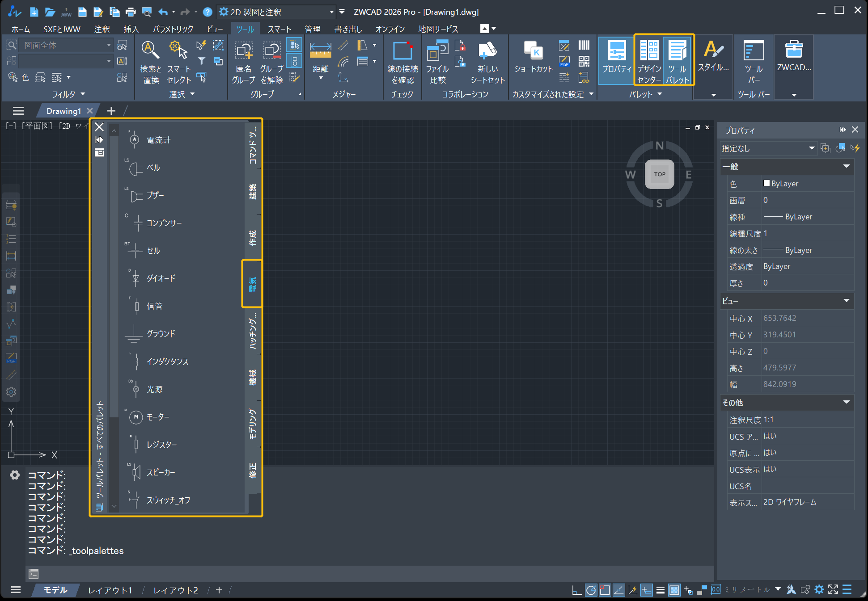
Task: Open the デザインセンター palette
Action: (649, 61)
